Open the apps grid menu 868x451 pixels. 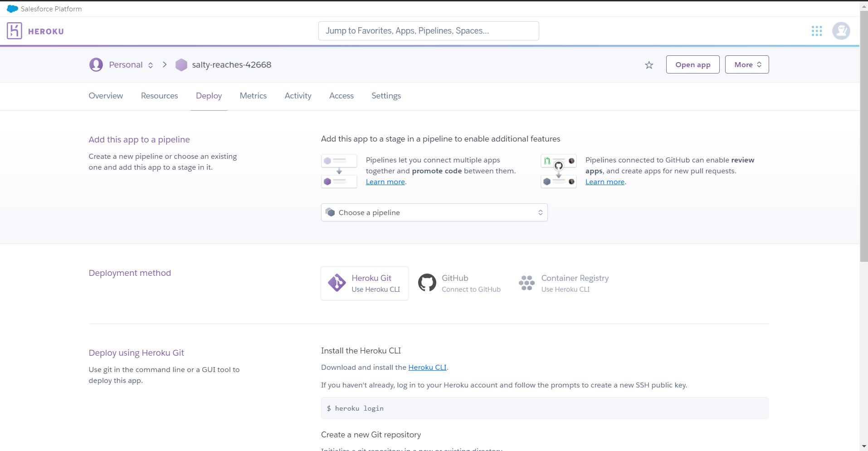817,31
